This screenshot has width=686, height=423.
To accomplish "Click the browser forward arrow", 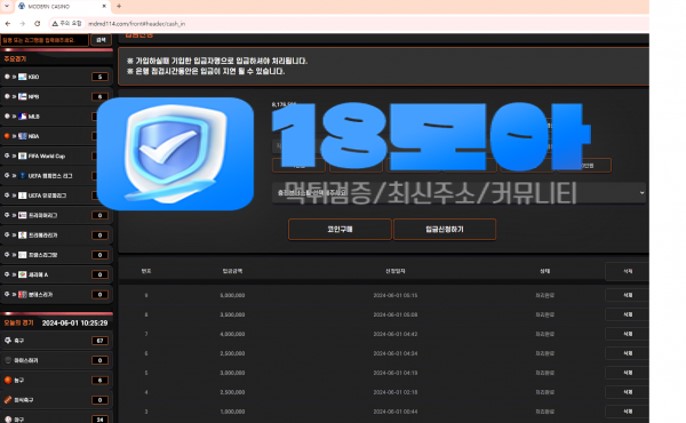I will (x=22, y=24).
